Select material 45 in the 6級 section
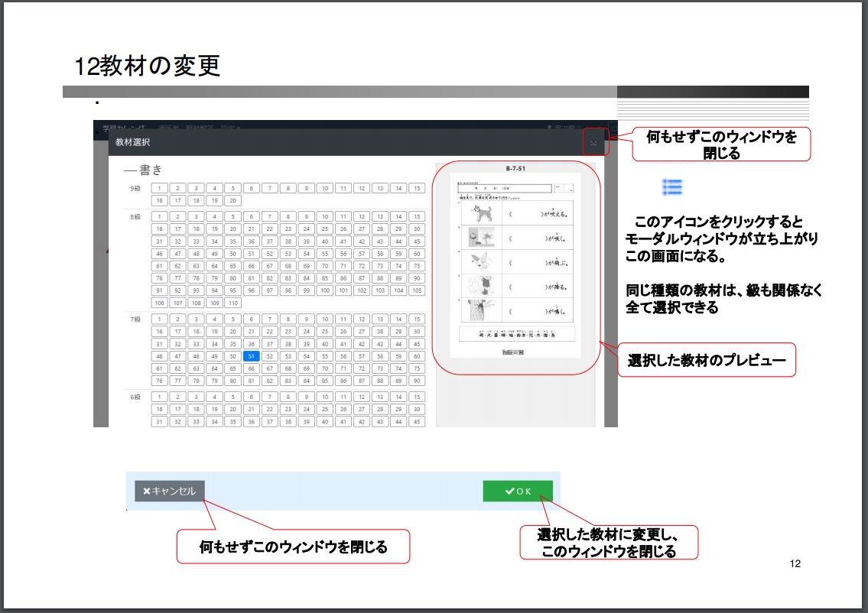The height and width of the screenshot is (613, 868). pyautogui.click(x=417, y=421)
